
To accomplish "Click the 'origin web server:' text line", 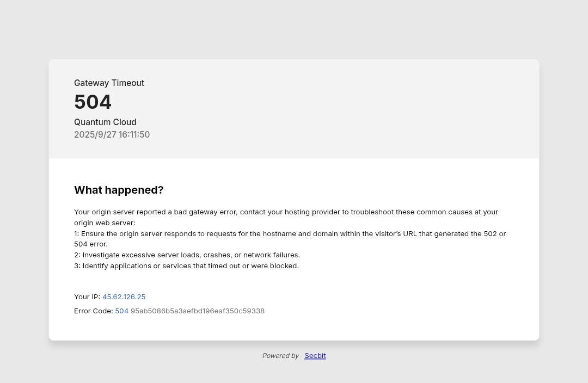I will coord(105,223).
